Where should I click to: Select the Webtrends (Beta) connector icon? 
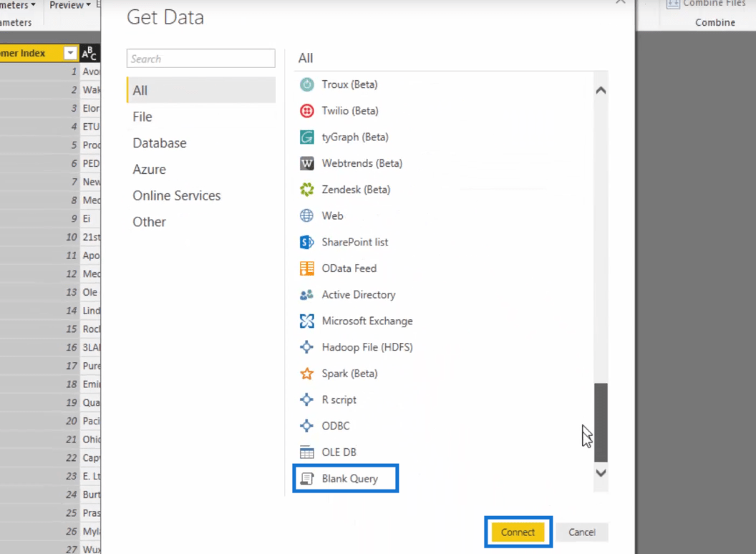point(306,163)
